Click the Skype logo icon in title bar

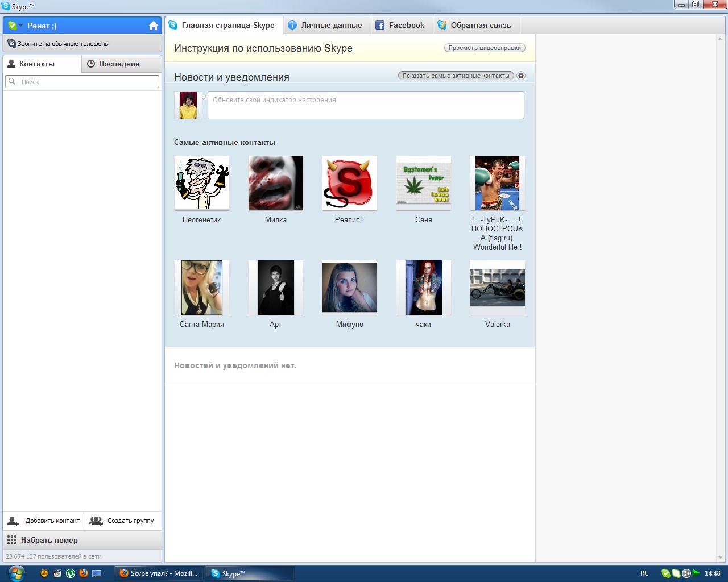6,6
